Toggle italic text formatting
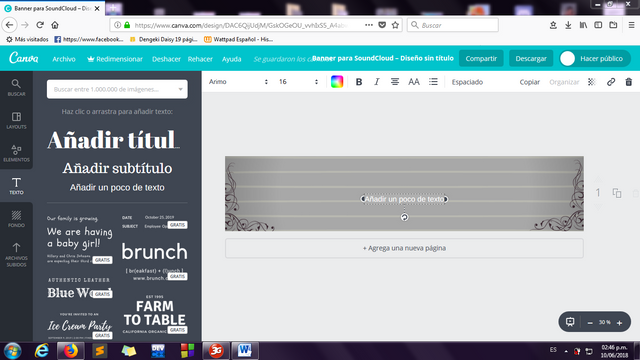Viewport: 640px width, 360px height. pyautogui.click(x=376, y=82)
